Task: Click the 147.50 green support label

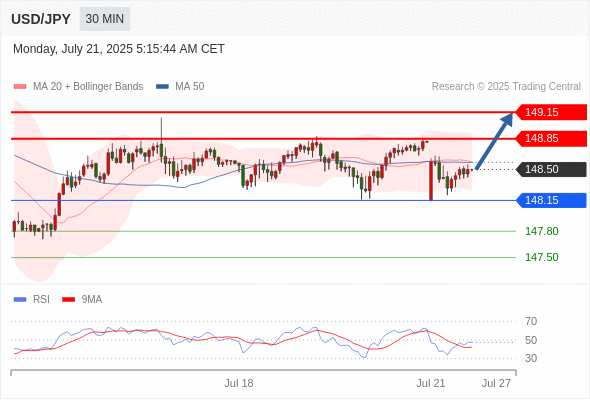Action: (541, 257)
